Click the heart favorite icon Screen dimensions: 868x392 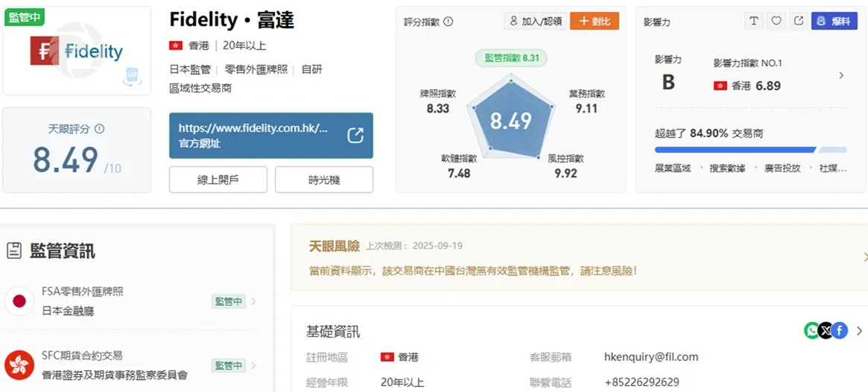[776, 20]
